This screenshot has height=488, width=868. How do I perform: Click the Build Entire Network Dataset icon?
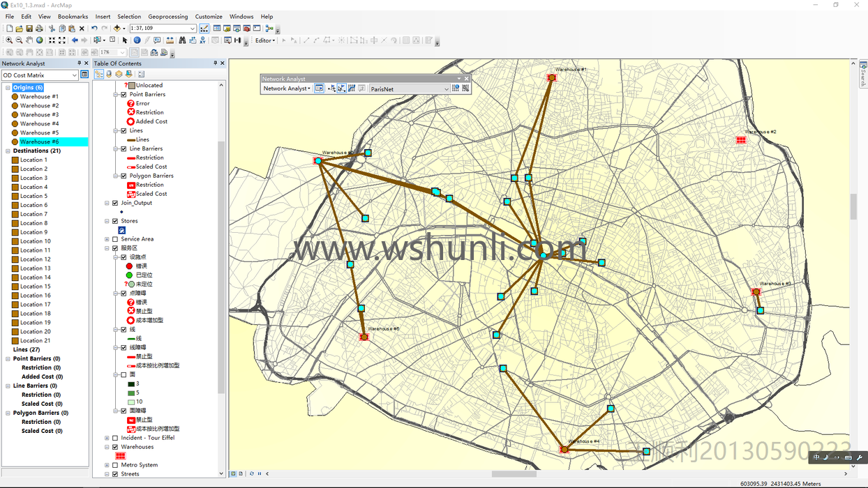[465, 89]
